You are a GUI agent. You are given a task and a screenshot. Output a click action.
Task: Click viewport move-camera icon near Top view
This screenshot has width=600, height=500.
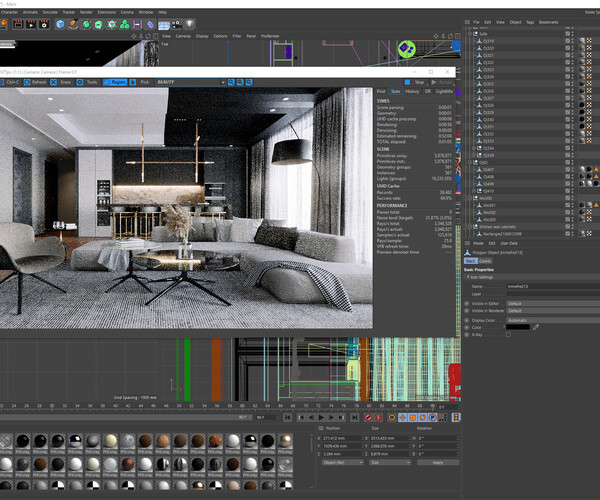pos(436,36)
